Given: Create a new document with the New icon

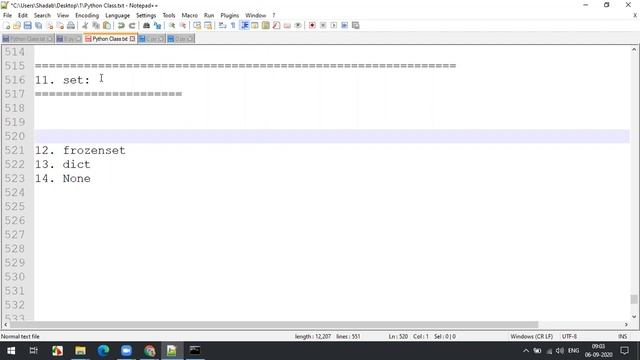Looking at the screenshot, I should (7, 25).
